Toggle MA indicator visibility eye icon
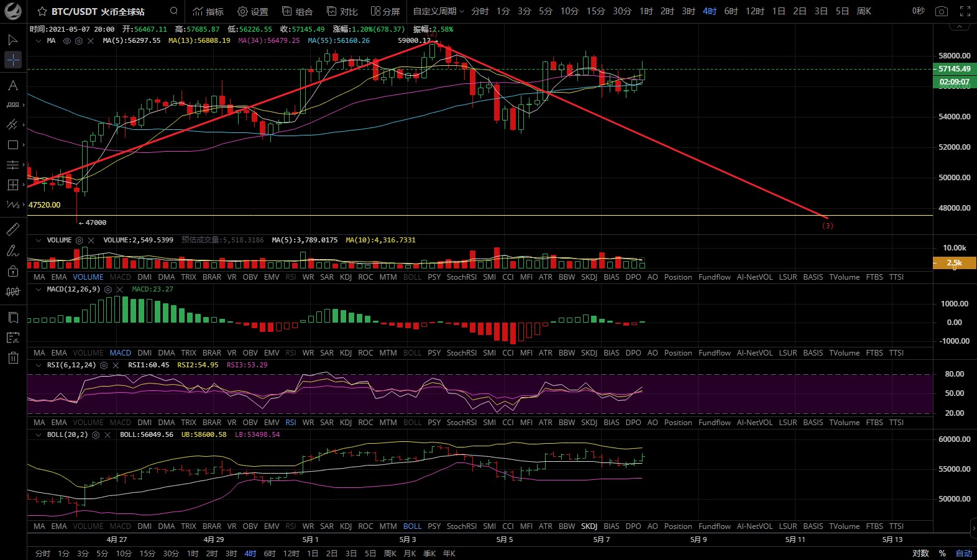Viewport: 977px width, 560px height. [x=67, y=41]
